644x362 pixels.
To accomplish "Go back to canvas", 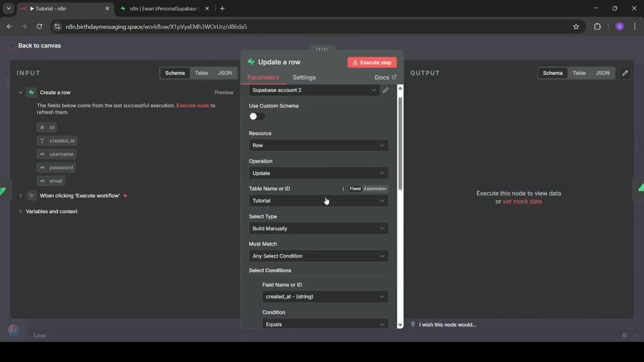I will click(39, 45).
